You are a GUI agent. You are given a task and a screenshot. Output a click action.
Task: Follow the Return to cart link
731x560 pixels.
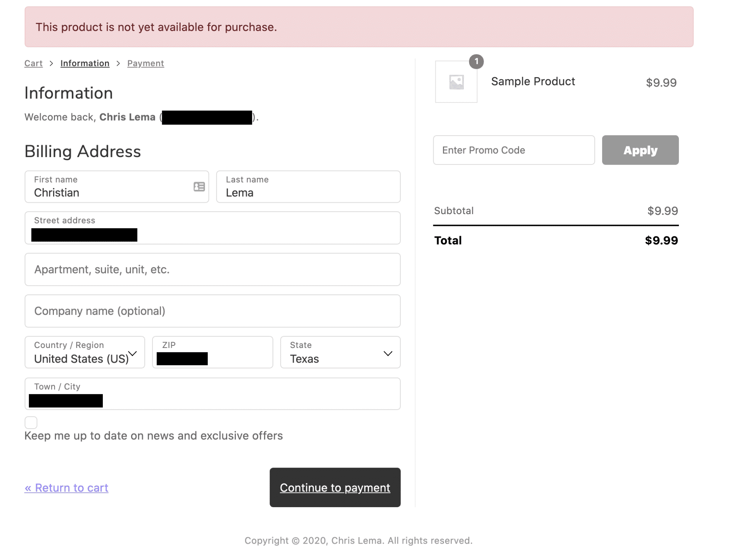66,488
